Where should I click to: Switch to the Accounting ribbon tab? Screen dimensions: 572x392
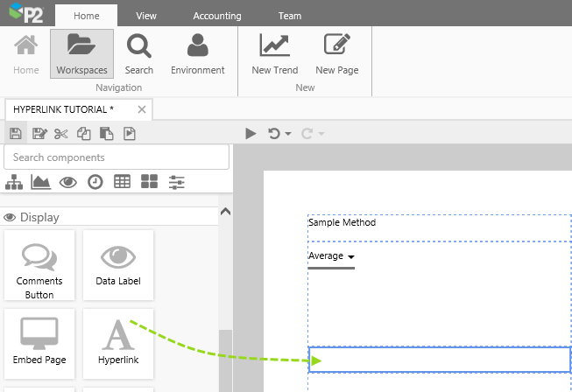pyautogui.click(x=218, y=16)
